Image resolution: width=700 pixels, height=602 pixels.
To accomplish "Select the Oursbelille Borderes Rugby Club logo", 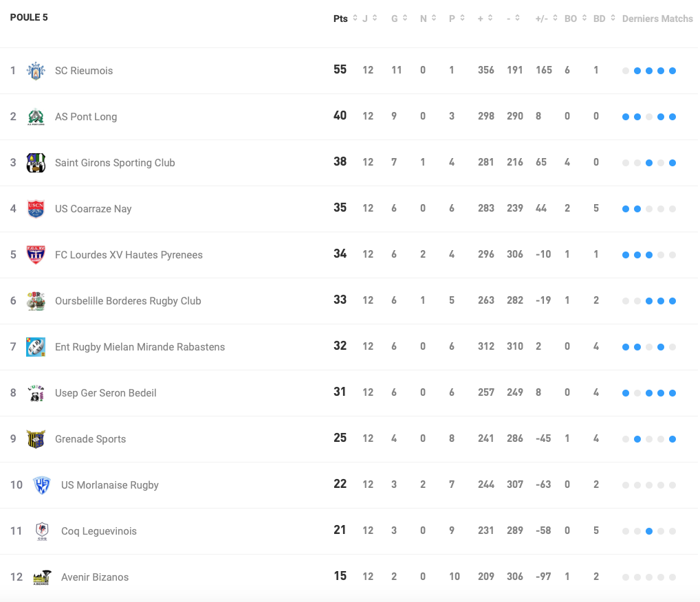I will (x=36, y=300).
